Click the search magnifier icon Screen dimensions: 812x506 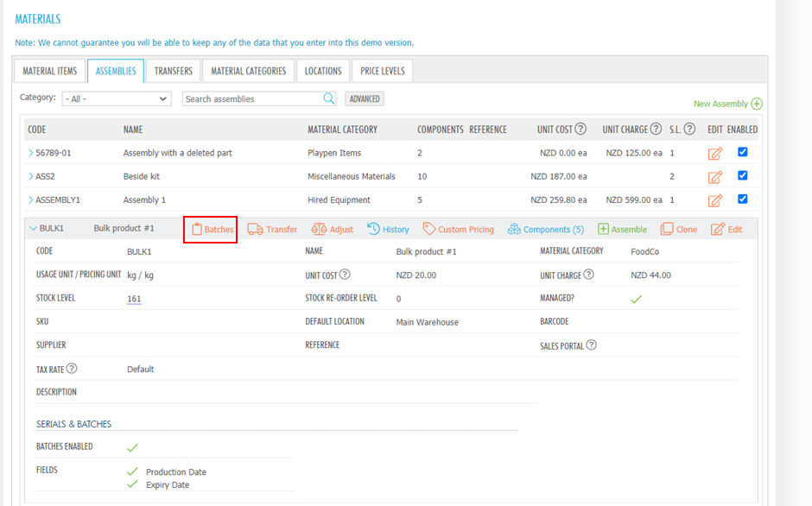click(x=329, y=98)
